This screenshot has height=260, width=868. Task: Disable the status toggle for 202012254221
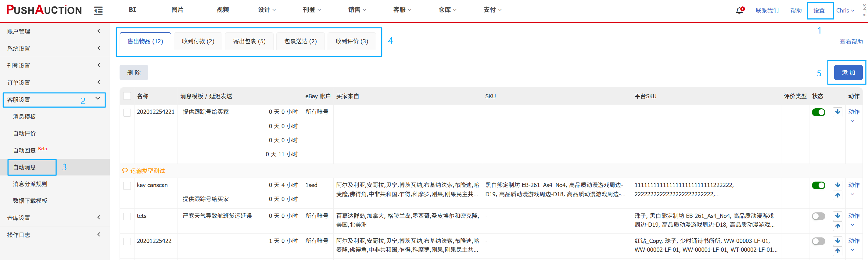click(818, 112)
